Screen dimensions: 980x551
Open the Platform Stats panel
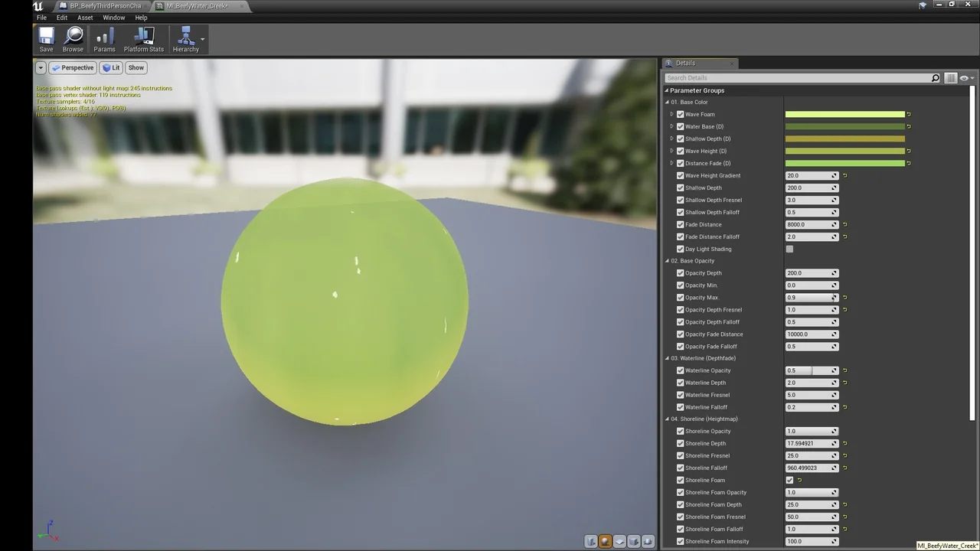[x=144, y=40]
